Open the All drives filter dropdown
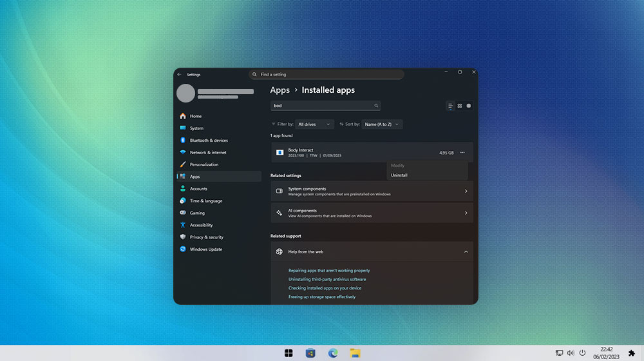 (x=314, y=124)
